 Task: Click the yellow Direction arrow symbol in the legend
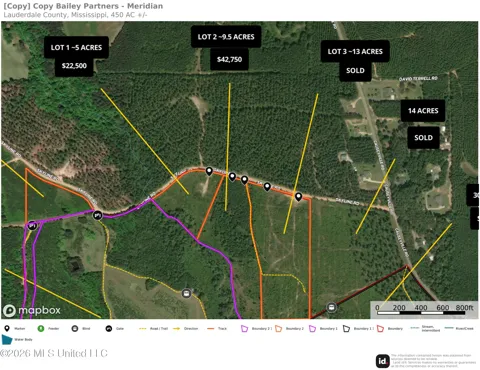(177, 328)
